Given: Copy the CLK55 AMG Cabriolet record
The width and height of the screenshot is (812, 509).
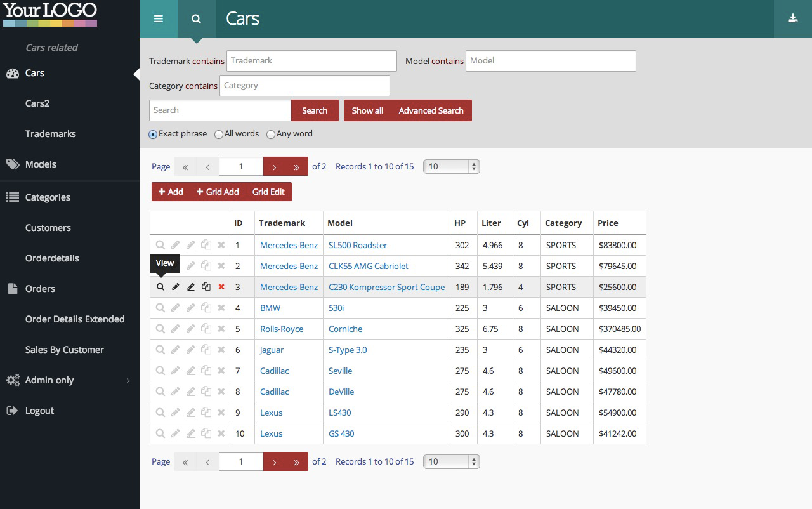Looking at the screenshot, I should click(206, 266).
